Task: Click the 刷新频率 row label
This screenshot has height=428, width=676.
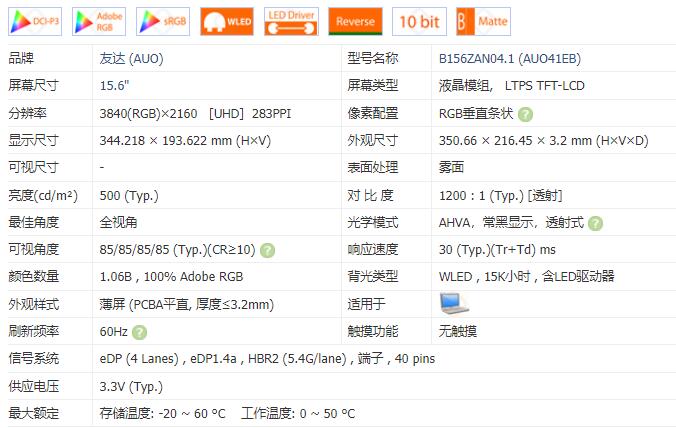Action: click(34, 331)
